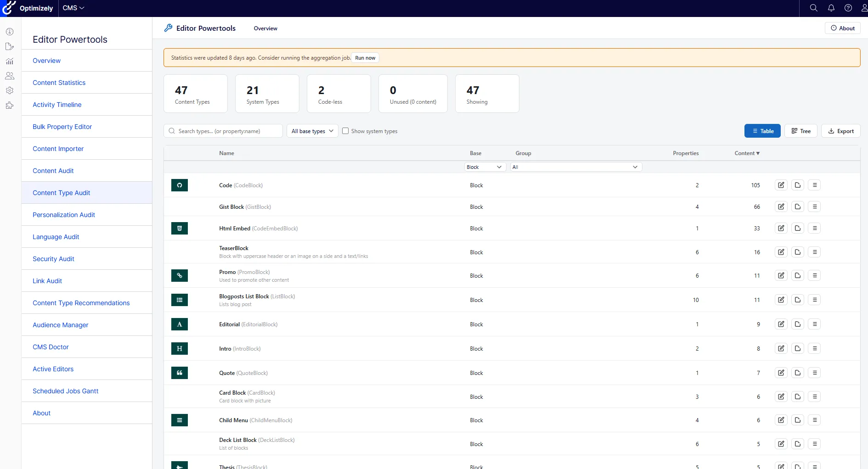This screenshot has width=868, height=469.
Task: Open the add-ons puzzle icon in left rail
Action: (x=10, y=105)
